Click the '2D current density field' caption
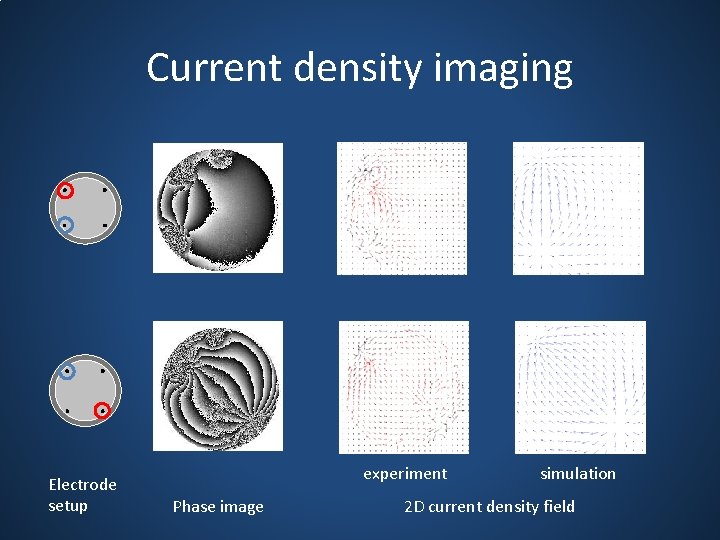Image resolution: width=720 pixels, height=540 pixels. pyautogui.click(x=489, y=506)
